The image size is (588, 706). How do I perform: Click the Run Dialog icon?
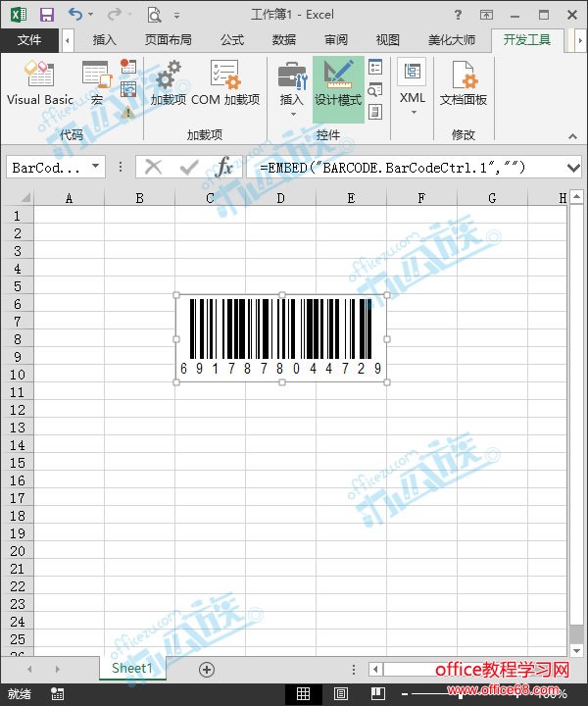[375, 112]
